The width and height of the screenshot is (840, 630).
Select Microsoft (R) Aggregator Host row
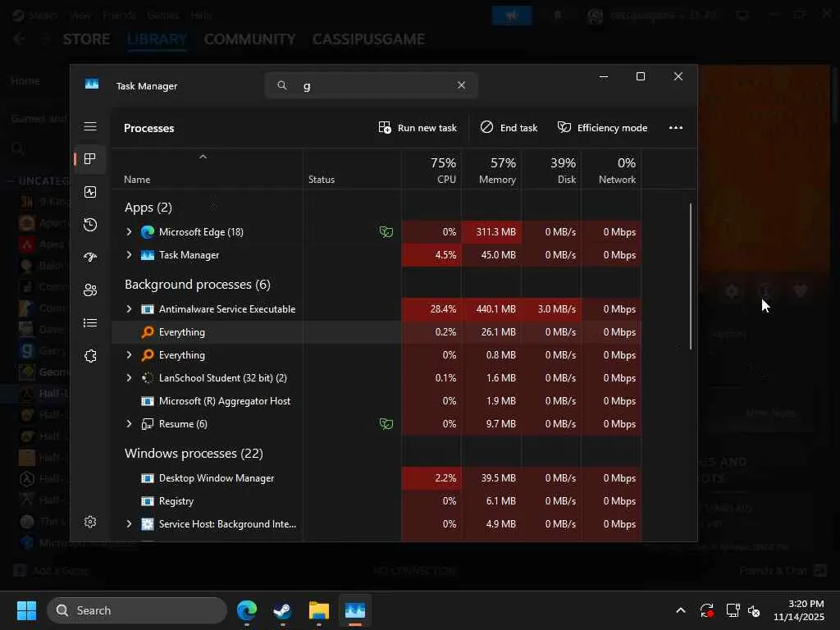(376, 401)
